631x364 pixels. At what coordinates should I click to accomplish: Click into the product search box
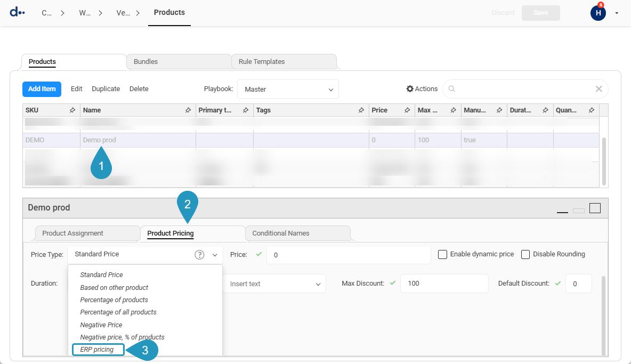click(525, 89)
